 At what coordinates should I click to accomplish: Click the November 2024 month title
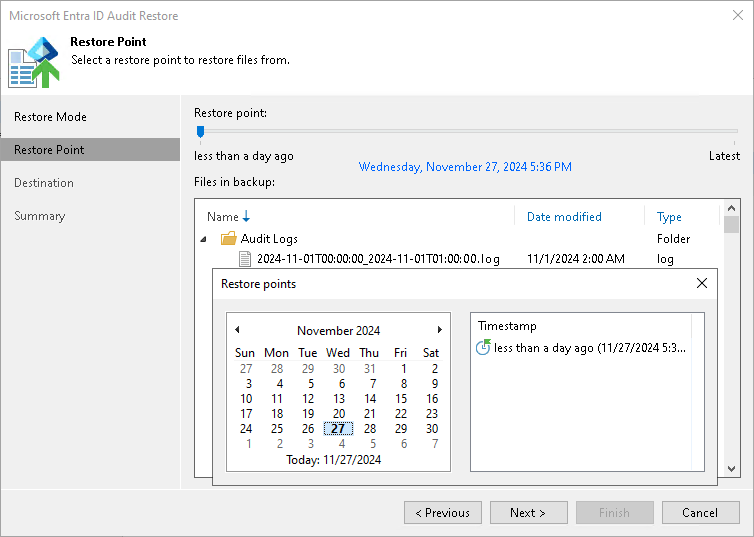(339, 330)
